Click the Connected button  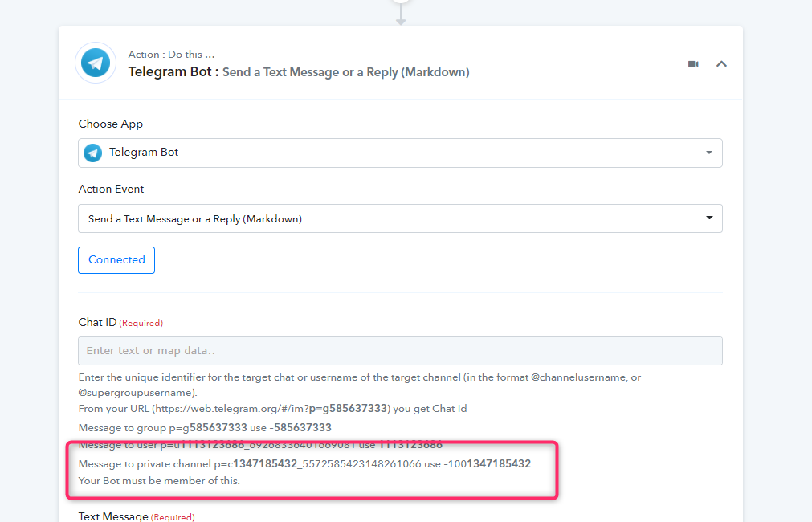pyautogui.click(x=116, y=260)
